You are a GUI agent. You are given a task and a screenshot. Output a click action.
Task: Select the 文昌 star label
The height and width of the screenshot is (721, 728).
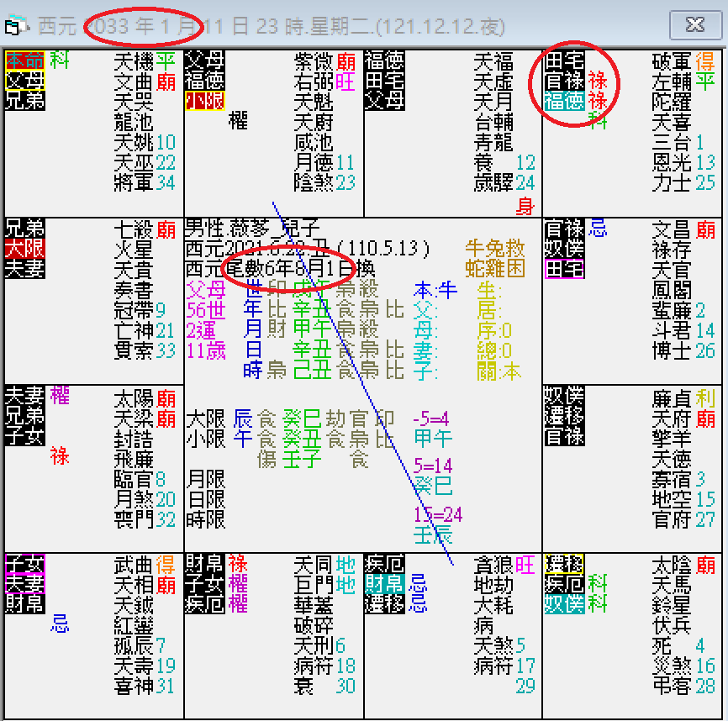(672, 229)
